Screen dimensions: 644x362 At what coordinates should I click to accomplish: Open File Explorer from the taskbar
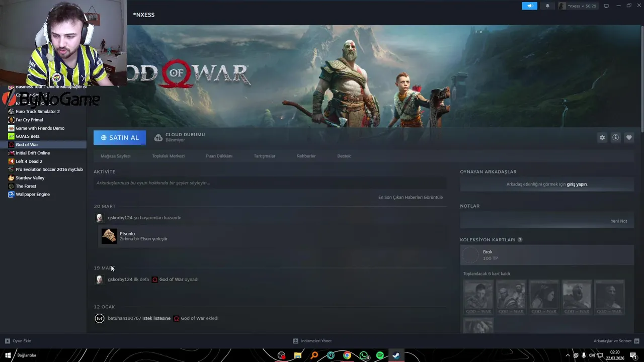click(298, 355)
